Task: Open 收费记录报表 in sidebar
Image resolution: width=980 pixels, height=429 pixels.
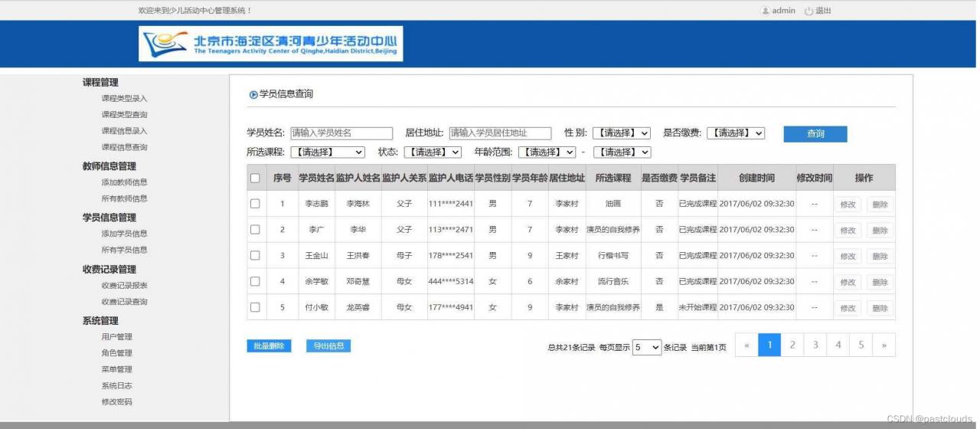Action: 124,286
